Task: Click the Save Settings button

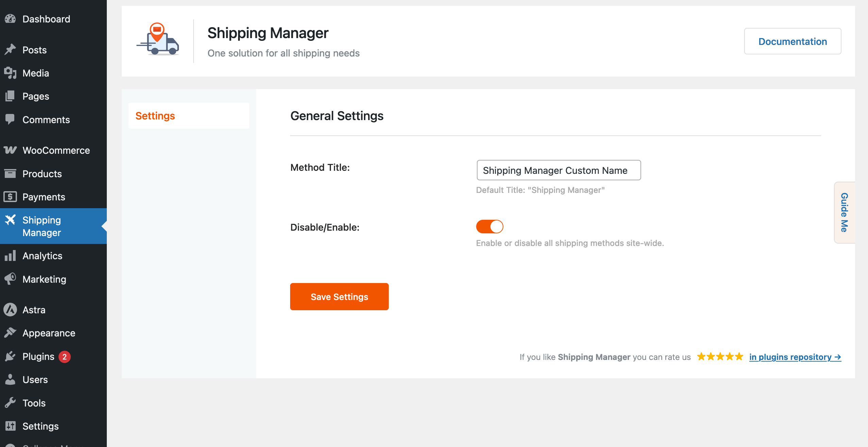Action: click(339, 297)
